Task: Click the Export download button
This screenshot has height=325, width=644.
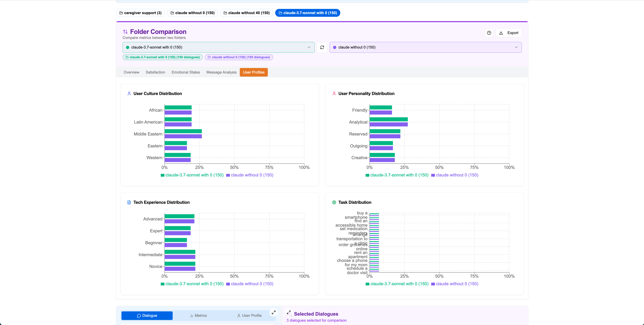Action: tap(508, 33)
